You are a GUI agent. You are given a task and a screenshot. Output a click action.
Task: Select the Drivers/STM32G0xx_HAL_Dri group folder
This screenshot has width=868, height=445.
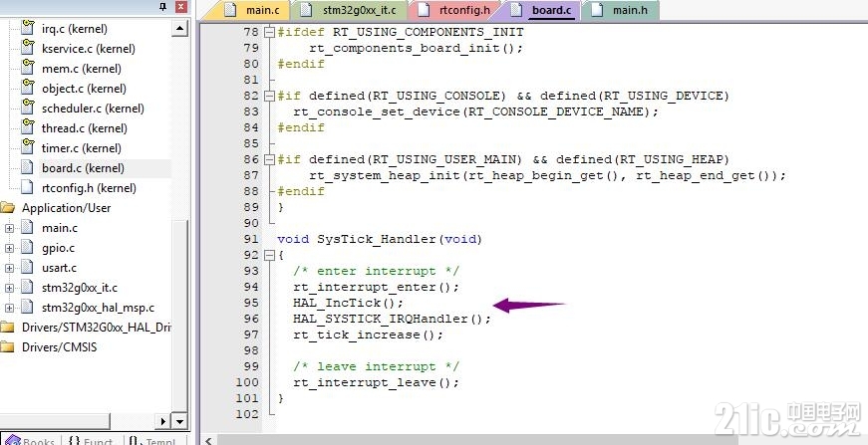[x=96, y=328]
